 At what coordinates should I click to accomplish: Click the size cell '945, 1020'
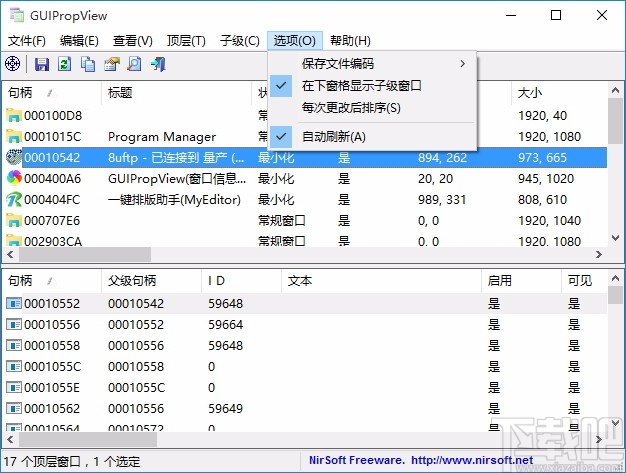[x=546, y=178]
